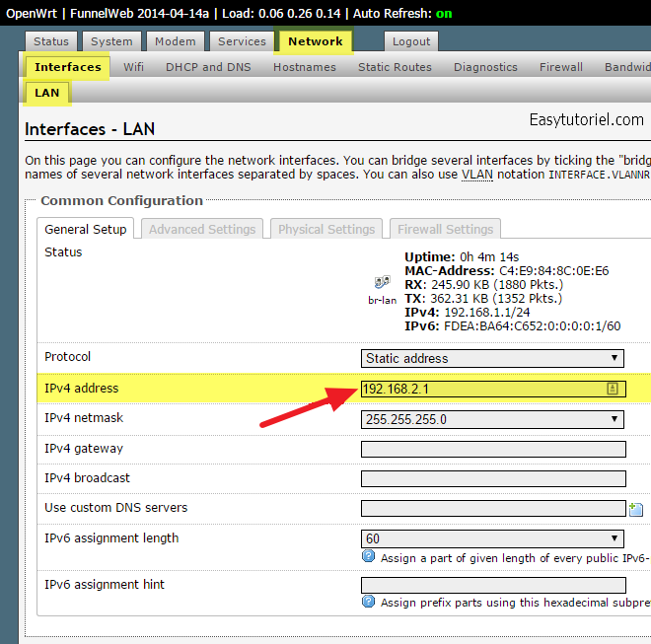Open IPv6 assignment length dropdown
The width and height of the screenshot is (651, 644).
(492, 538)
